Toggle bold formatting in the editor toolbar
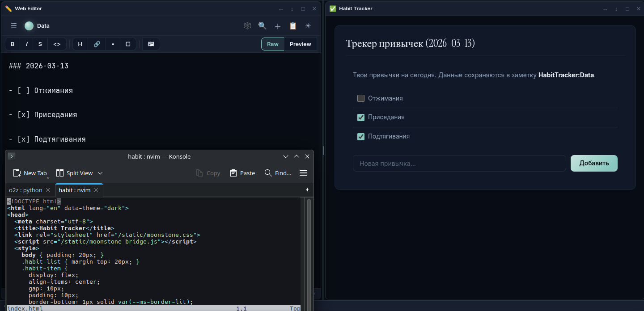The width and height of the screenshot is (644, 311). tap(12, 44)
